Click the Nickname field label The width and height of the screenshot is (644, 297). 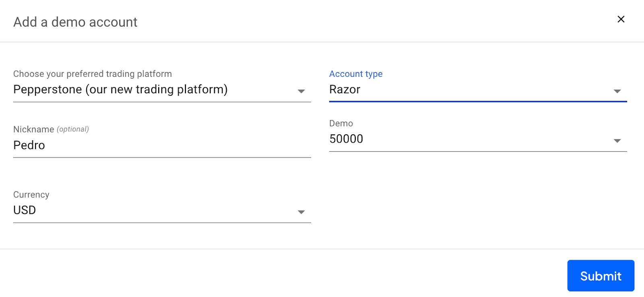pos(34,129)
